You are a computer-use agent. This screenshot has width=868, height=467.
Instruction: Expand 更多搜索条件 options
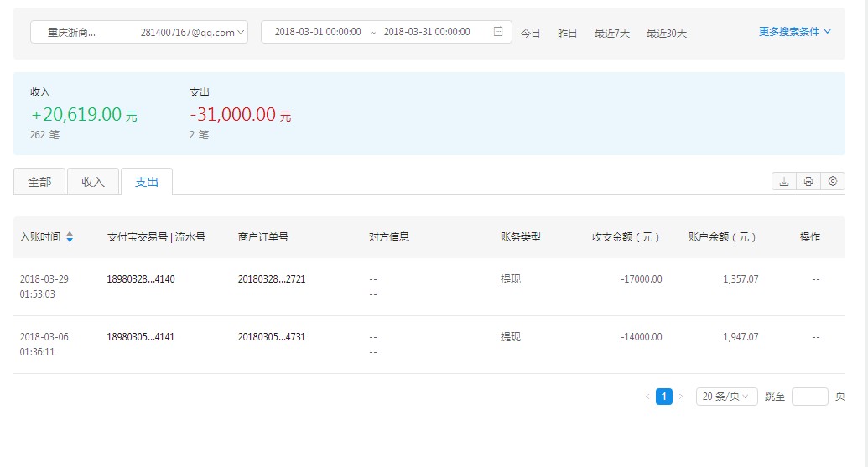(795, 32)
